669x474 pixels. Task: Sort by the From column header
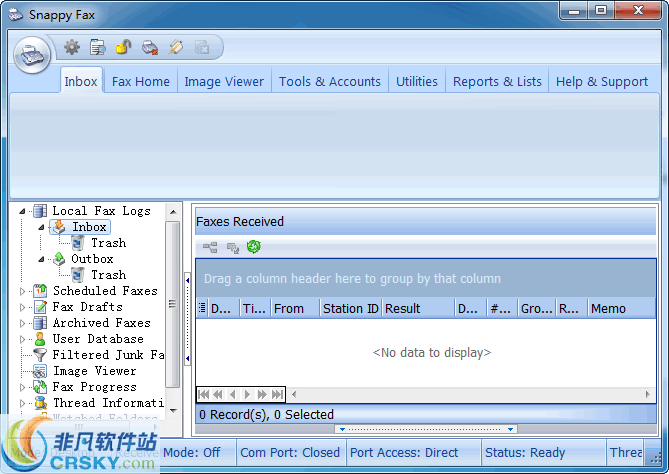[295, 308]
